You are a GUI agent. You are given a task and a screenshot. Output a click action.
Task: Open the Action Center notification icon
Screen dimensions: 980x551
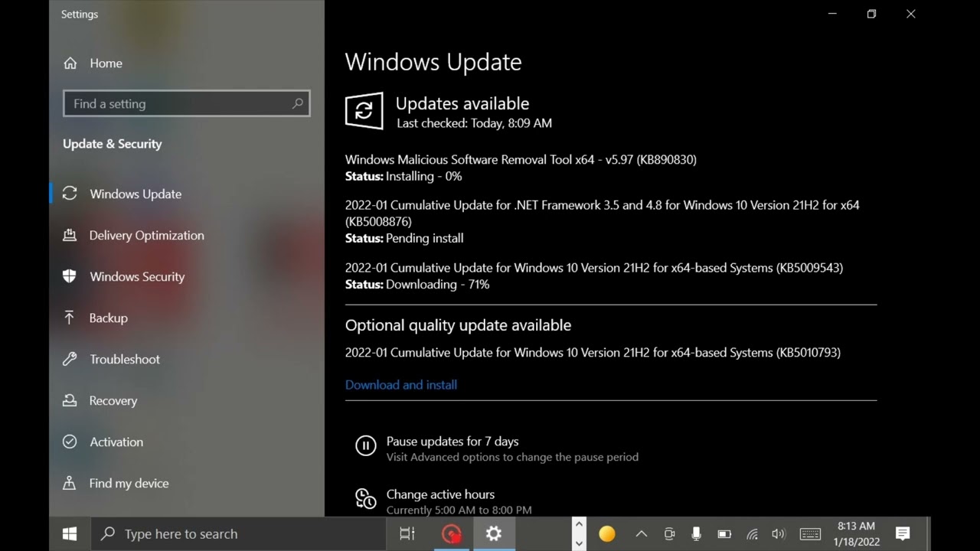[903, 534]
